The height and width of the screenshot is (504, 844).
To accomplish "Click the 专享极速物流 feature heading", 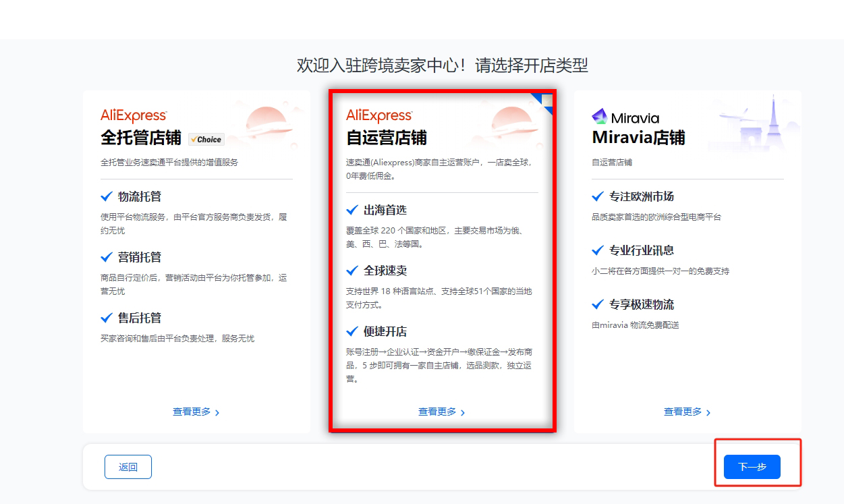I will coord(641,304).
